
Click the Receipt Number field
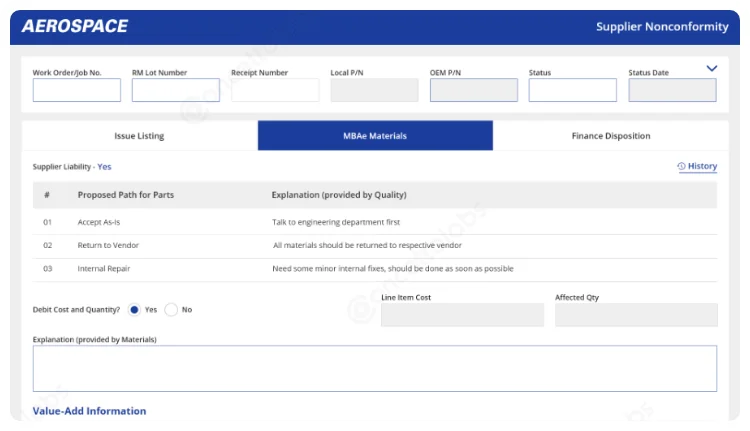point(275,90)
